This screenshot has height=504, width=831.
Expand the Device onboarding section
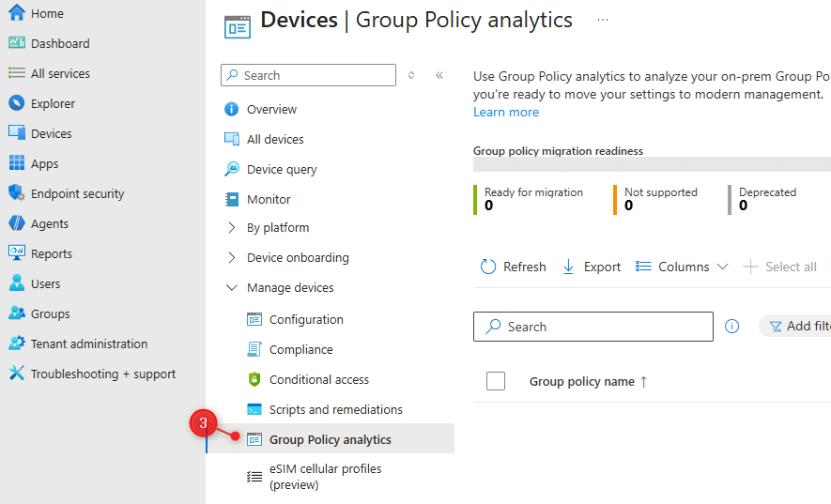[232, 257]
